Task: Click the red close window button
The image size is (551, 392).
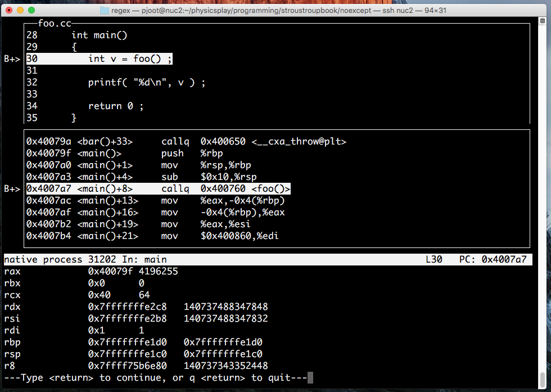Action: click(x=9, y=10)
